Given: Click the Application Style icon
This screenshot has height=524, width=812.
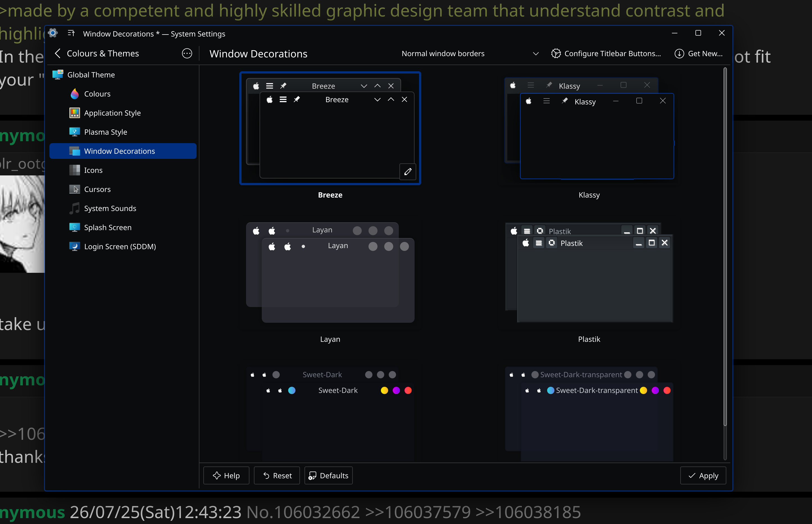Looking at the screenshot, I should click(x=74, y=113).
